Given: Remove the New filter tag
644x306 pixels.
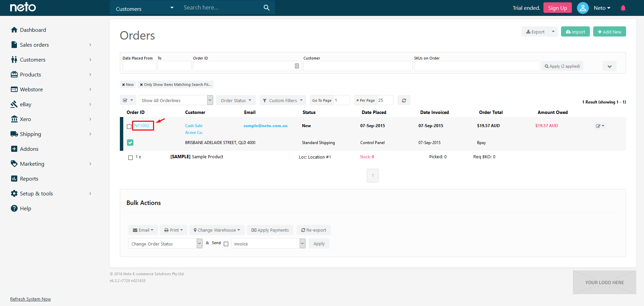Looking at the screenshot, I should point(128,85).
